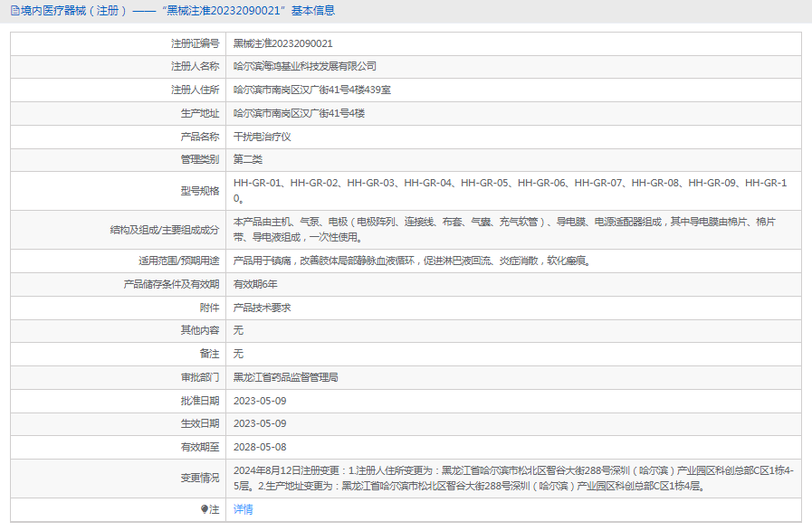Select the 注册证编号 label
The width and height of the screenshot is (812, 531).
tap(196, 43)
